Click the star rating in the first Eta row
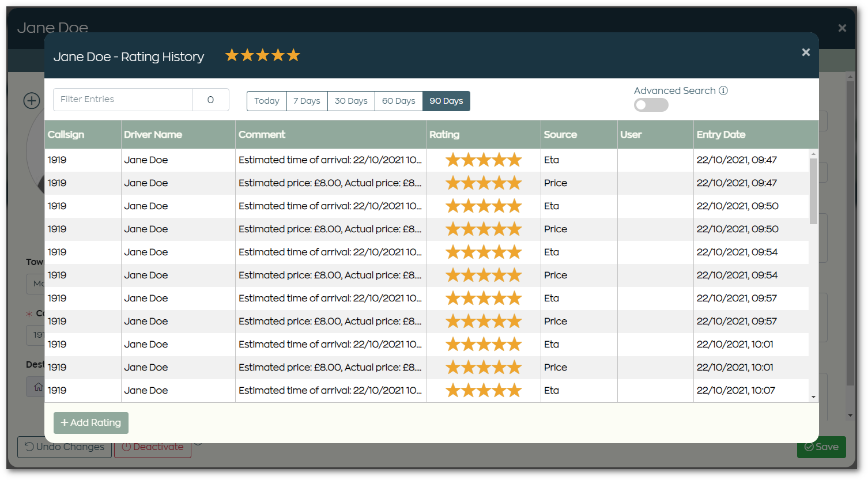This screenshot has height=480, width=868. (x=484, y=160)
